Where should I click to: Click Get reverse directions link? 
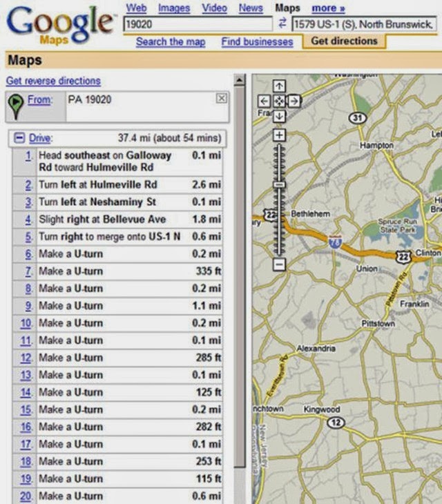click(x=53, y=81)
